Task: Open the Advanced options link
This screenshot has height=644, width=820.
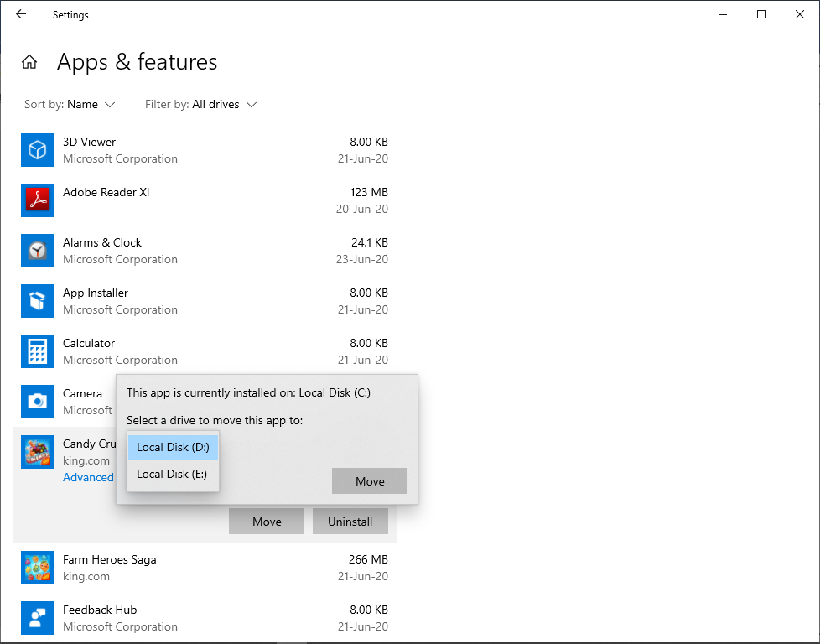Action: (x=88, y=477)
